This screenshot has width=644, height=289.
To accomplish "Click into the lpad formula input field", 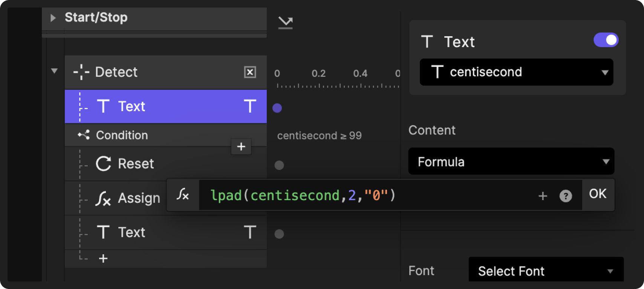I will point(369,196).
